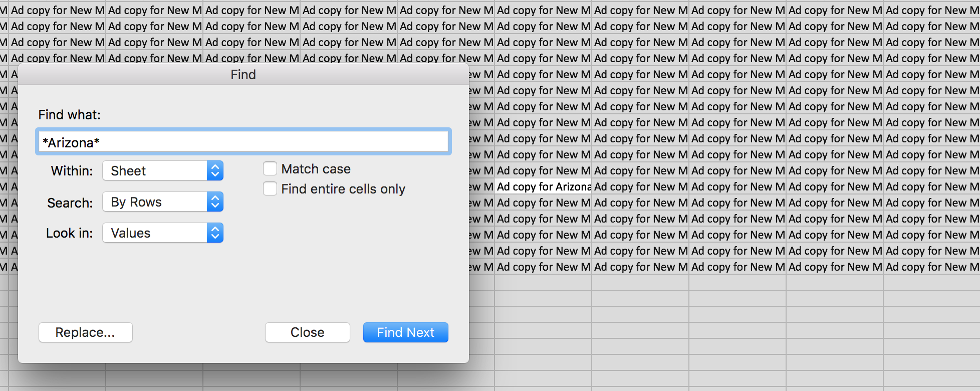Image resolution: width=980 pixels, height=391 pixels.
Task: Open the Within dropdown showing Sheet
Action: 163,170
